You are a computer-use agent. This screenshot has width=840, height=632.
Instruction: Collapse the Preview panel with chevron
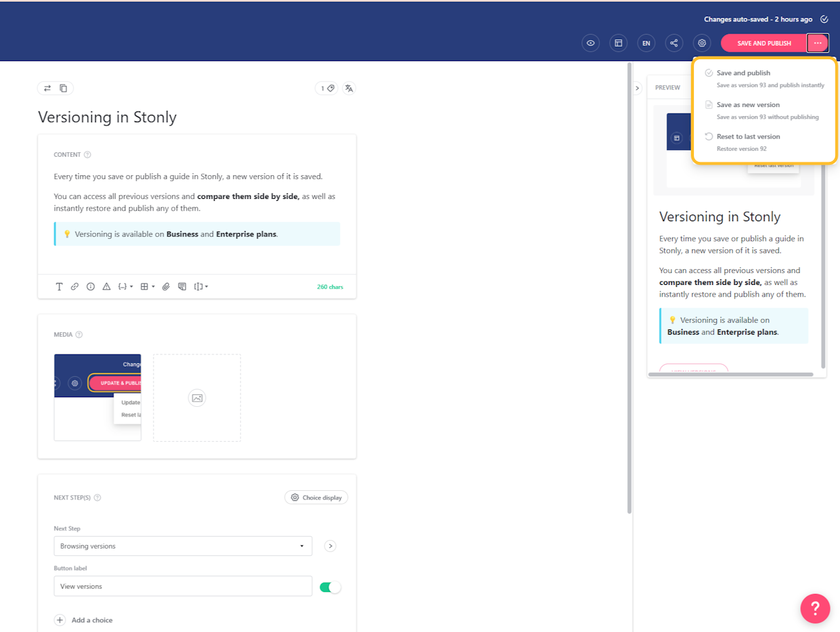tap(637, 88)
